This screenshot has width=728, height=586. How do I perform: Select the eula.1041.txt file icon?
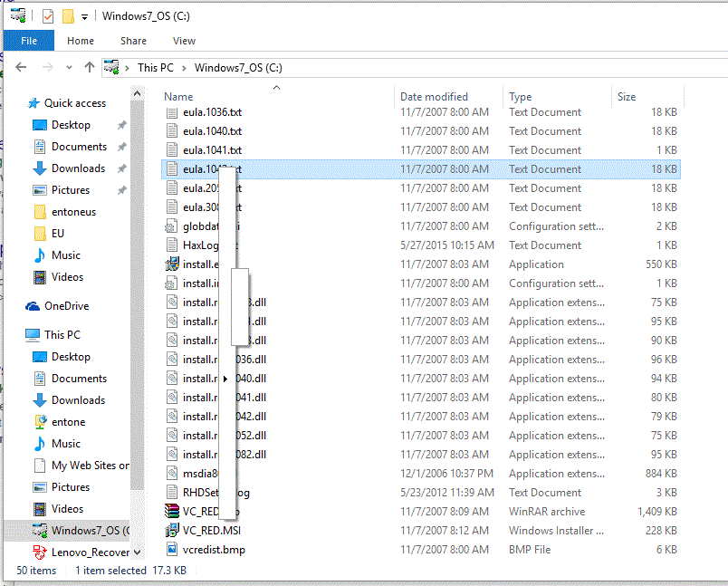click(x=172, y=150)
